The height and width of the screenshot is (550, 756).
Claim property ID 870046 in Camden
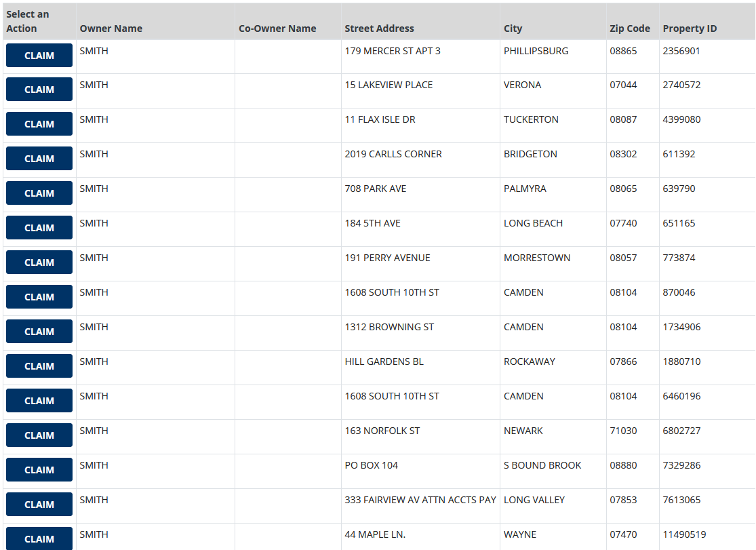[x=39, y=297]
